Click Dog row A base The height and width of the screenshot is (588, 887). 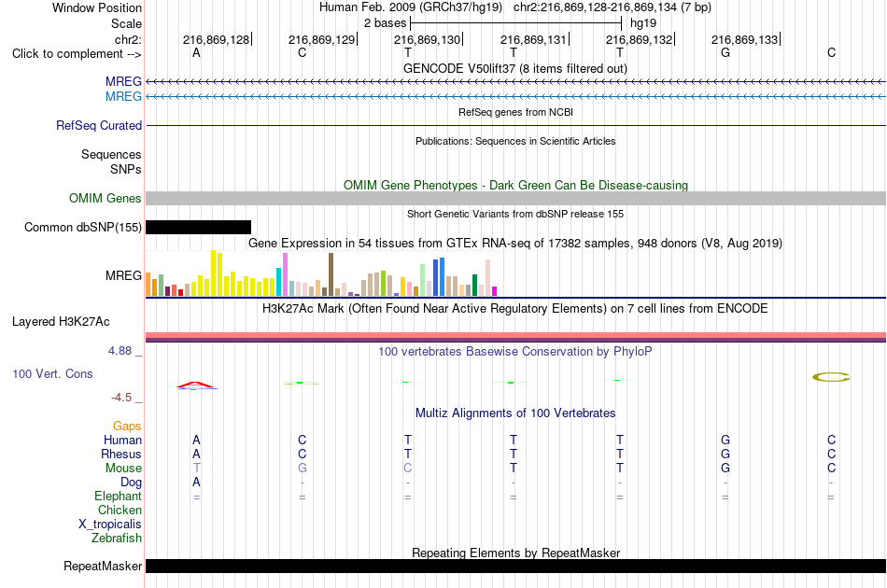(x=196, y=483)
